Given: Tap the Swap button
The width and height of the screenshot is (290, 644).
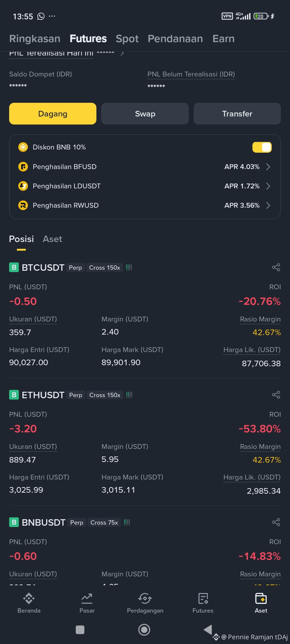Looking at the screenshot, I should (145, 114).
